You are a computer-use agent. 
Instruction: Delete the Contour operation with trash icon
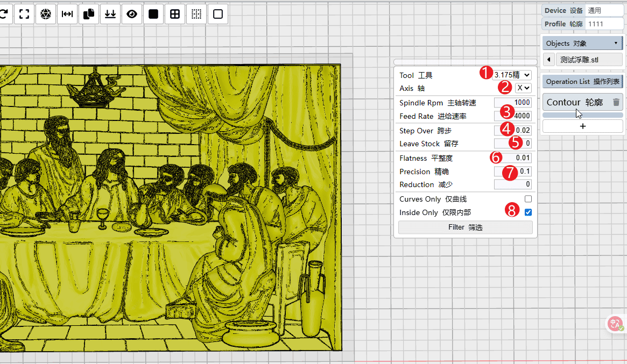click(x=616, y=102)
